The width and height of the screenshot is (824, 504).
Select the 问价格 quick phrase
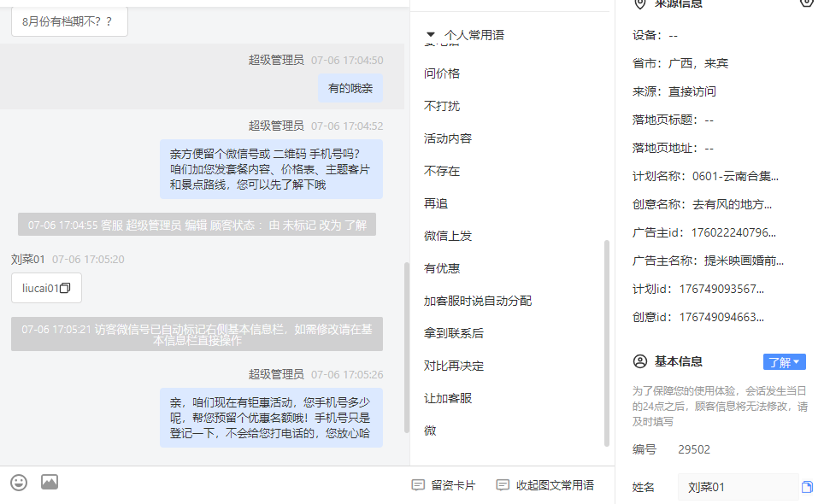pyautogui.click(x=442, y=73)
